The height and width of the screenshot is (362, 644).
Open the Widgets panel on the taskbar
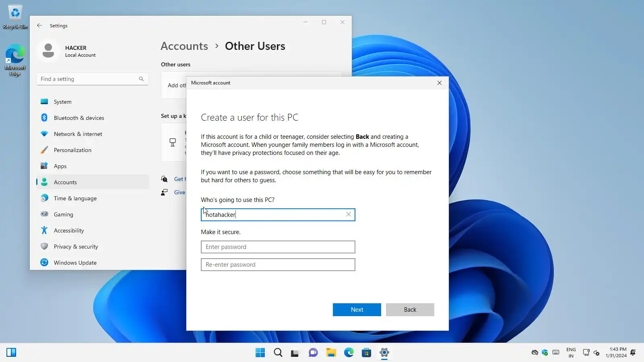point(11,353)
